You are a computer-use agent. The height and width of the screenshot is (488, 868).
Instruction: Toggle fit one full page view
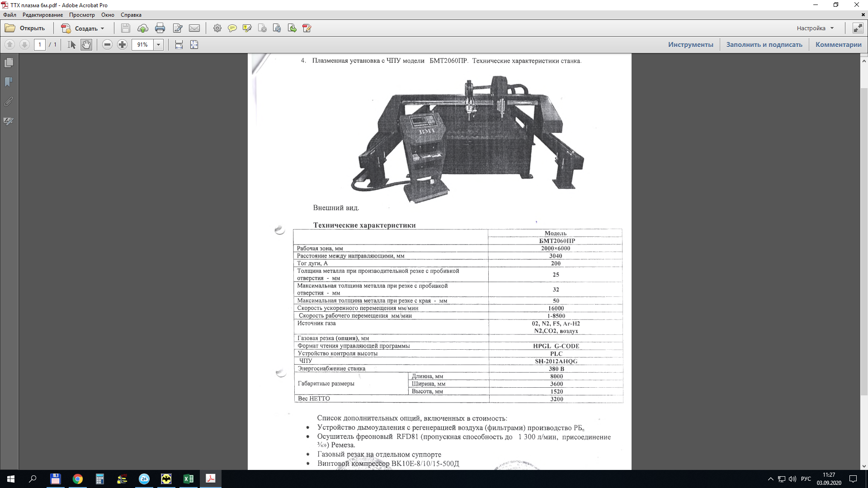[194, 44]
